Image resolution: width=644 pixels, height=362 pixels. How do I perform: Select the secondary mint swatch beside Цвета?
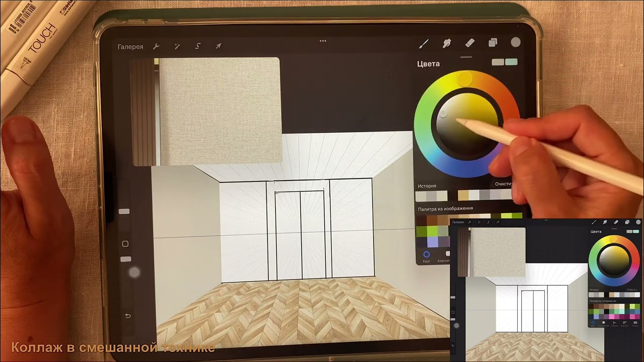tap(511, 62)
